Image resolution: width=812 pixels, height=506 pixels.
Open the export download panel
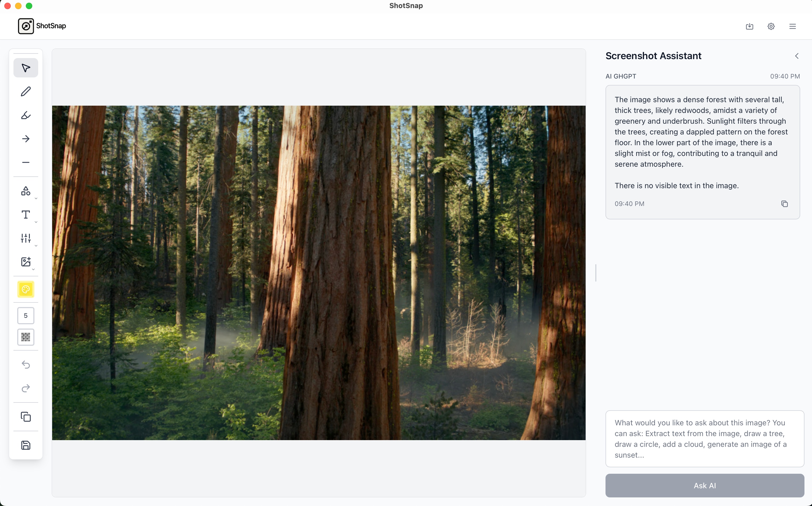click(x=749, y=26)
